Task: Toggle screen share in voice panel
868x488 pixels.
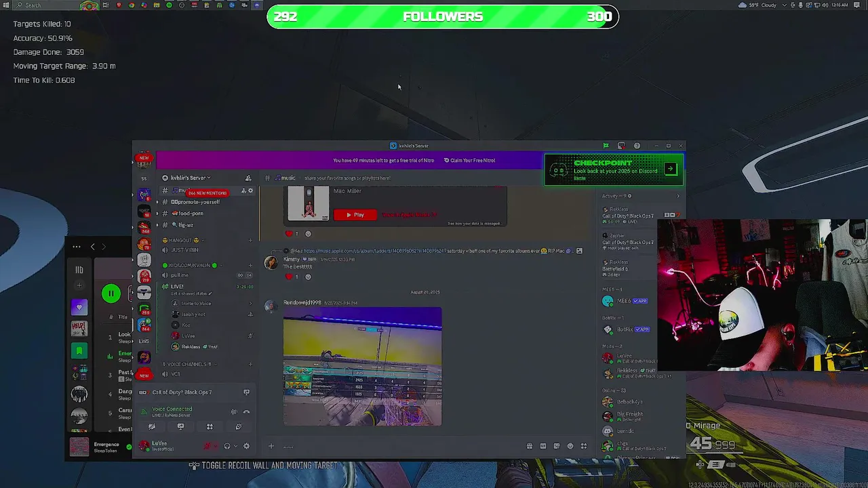Action: pyautogui.click(x=180, y=427)
